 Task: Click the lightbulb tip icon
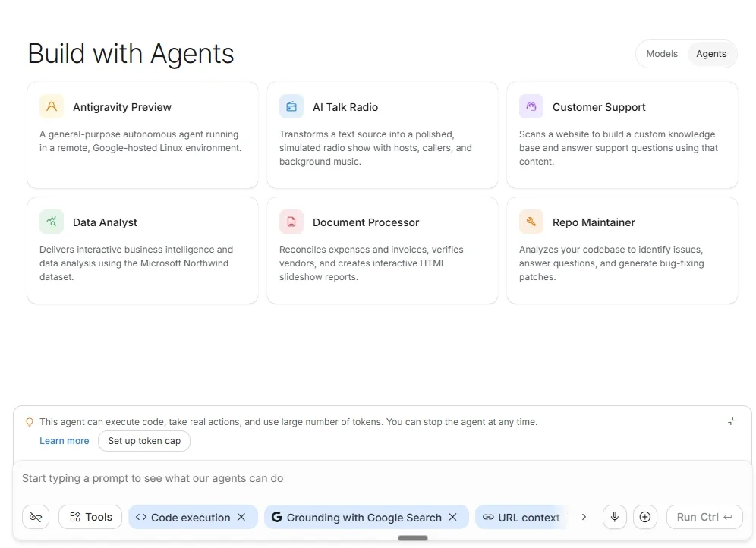tap(30, 422)
